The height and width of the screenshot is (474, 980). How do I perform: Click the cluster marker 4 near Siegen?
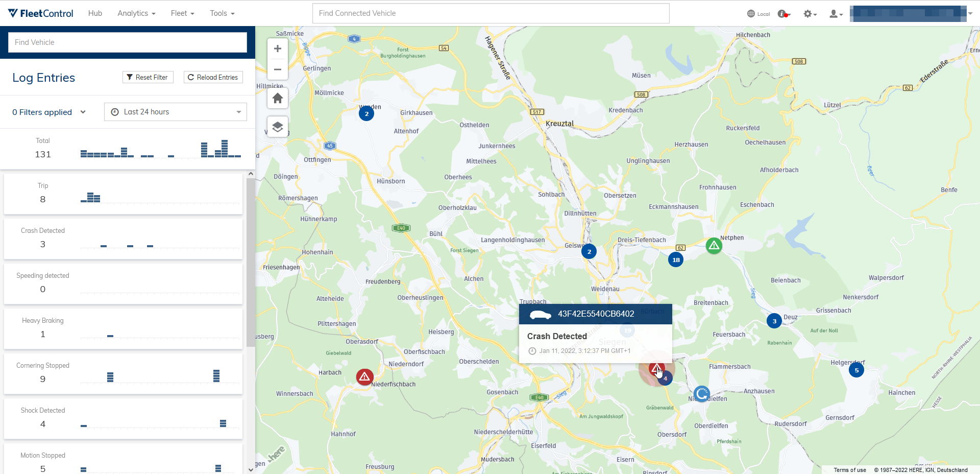coord(665,378)
